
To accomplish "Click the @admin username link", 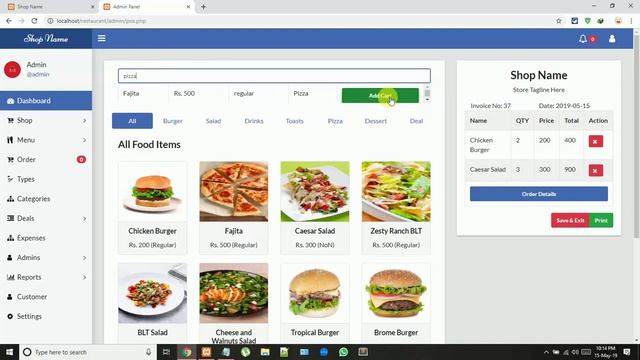I will pyautogui.click(x=38, y=74).
